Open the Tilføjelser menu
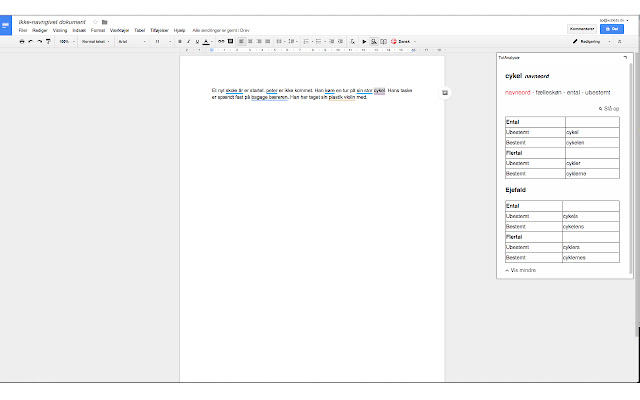The image size is (640, 400). click(159, 30)
